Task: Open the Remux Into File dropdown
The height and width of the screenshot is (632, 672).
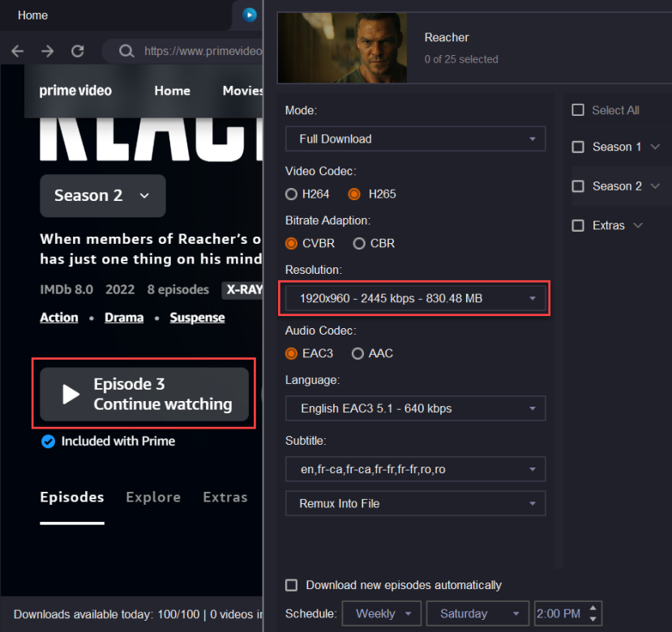Action: [x=415, y=503]
